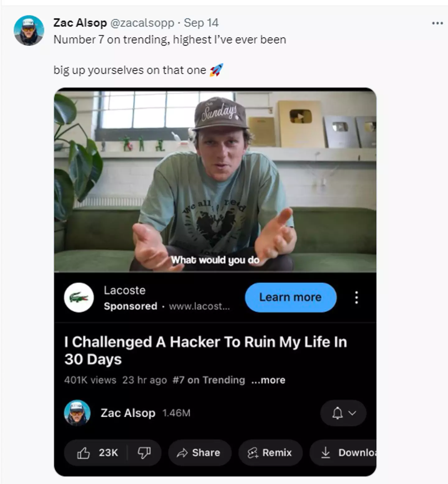Expand the description via ...more

268,380
